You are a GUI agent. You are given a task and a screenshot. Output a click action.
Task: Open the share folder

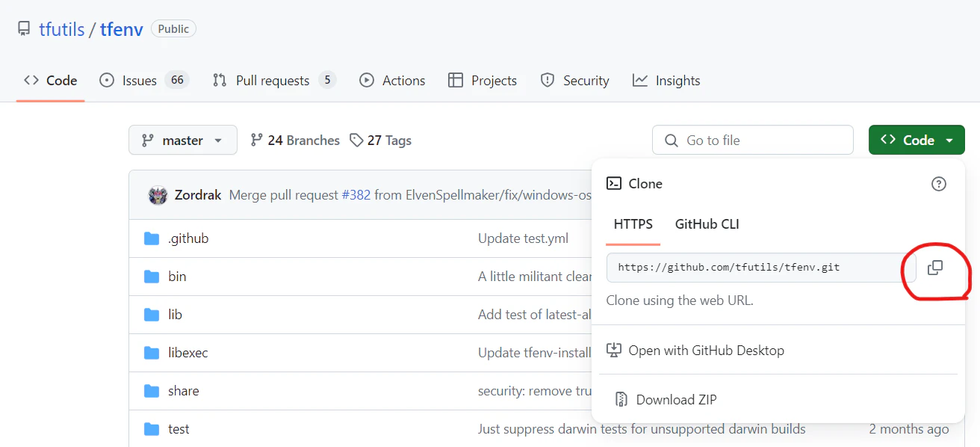(x=184, y=391)
